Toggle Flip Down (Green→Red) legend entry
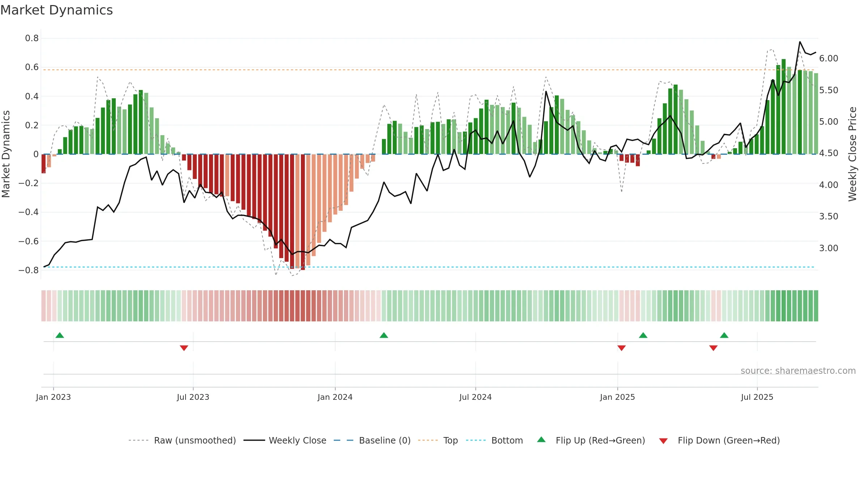868x488 pixels. 719,440
